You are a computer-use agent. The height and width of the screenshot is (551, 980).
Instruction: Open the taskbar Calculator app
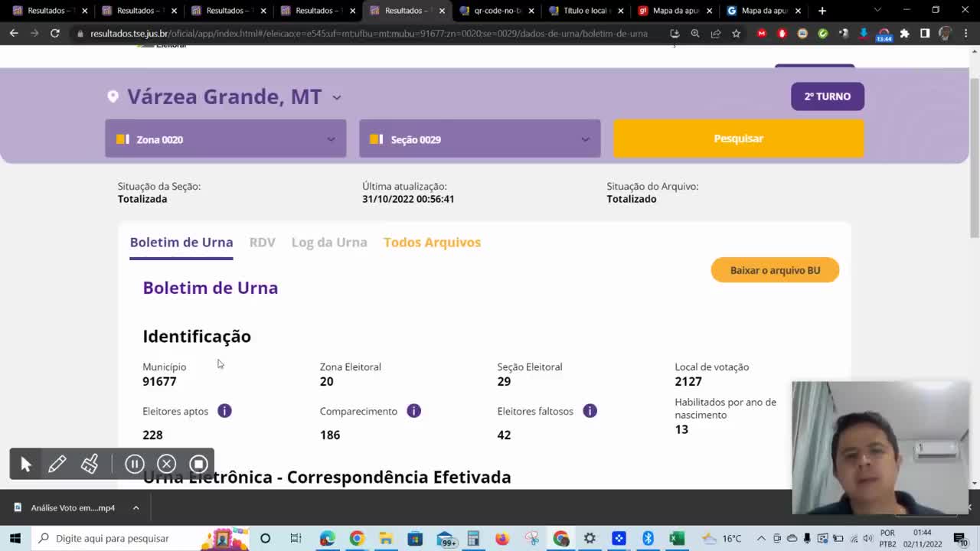coord(473,538)
